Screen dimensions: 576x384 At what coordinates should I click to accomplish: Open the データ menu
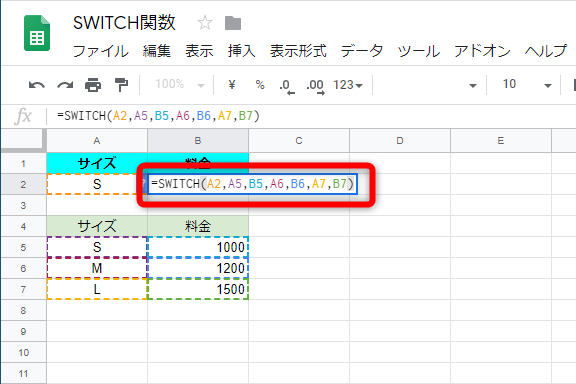(361, 51)
